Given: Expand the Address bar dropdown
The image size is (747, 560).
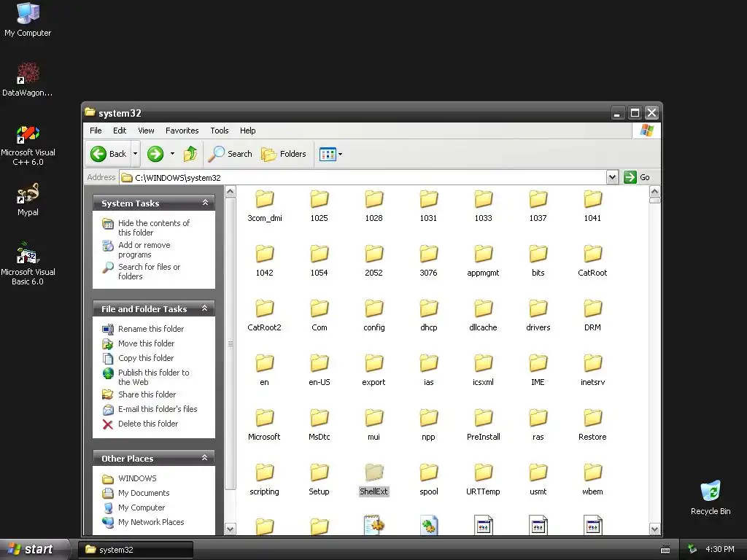Looking at the screenshot, I should pos(612,177).
